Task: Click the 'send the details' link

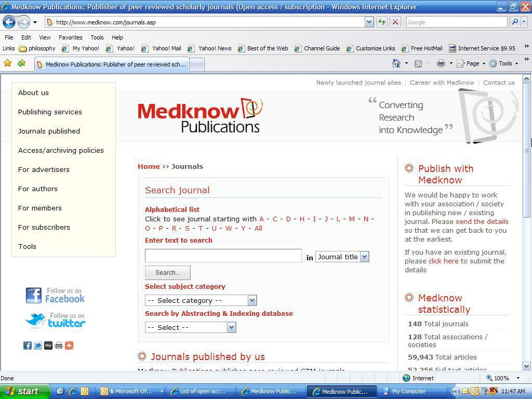Action: point(482,221)
